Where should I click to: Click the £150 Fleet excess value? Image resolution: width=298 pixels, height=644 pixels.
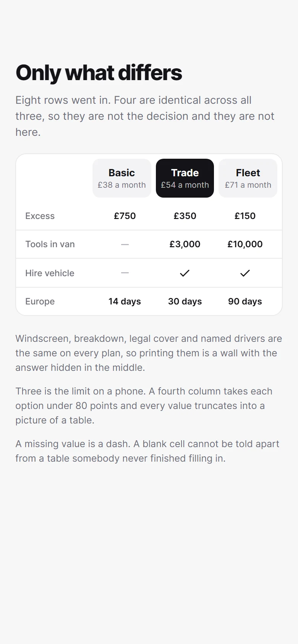(x=245, y=216)
